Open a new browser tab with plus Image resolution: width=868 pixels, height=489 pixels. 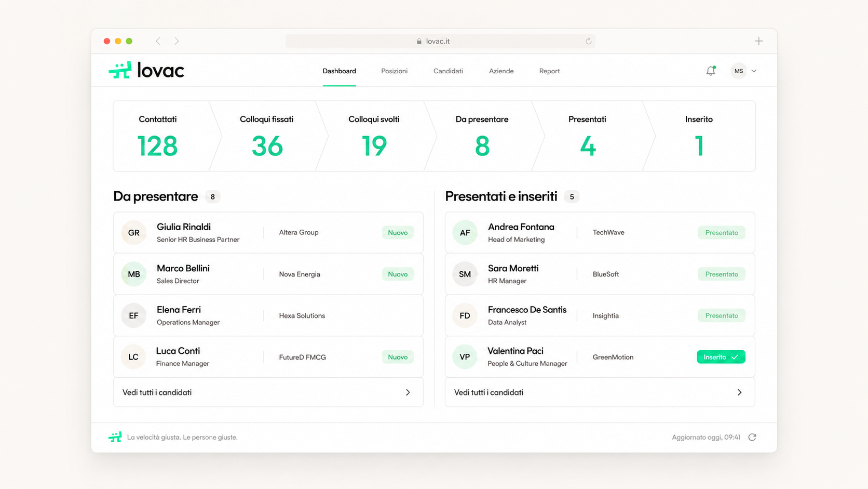[758, 41]
